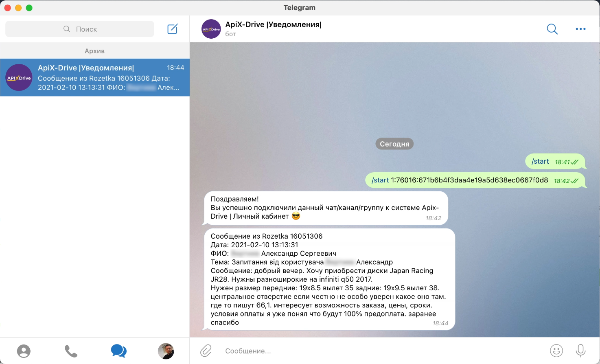Open the Contacts tab
The image size is (600, 364).
(24, 351)
